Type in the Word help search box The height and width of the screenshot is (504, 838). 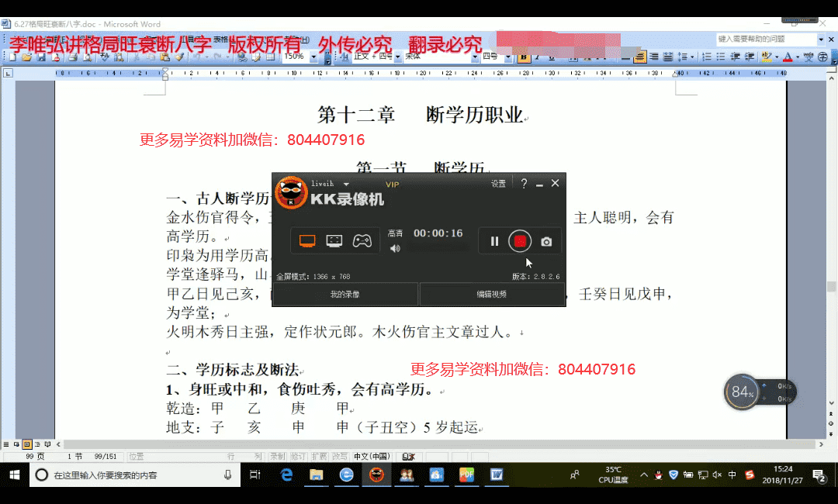765,39
